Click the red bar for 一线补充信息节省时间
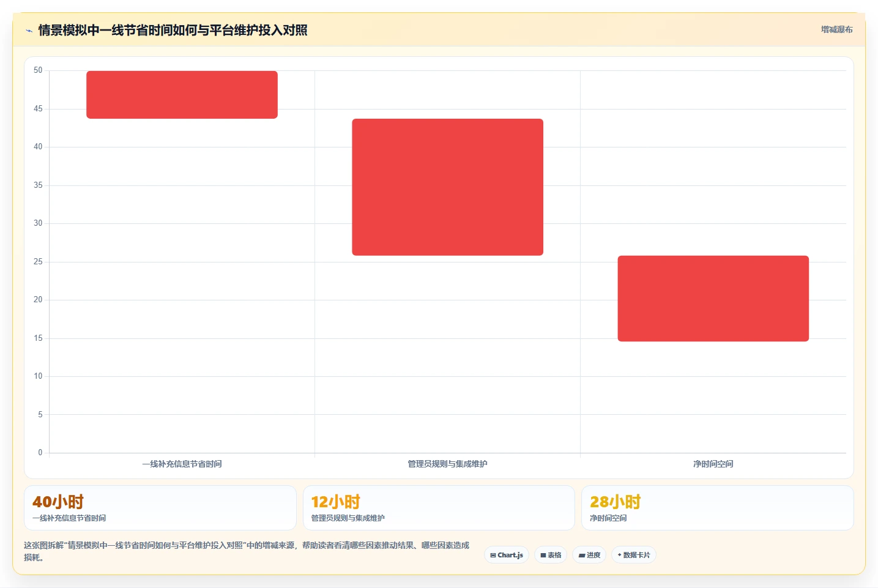Viewport: 878px width, 588px height. 182,95
